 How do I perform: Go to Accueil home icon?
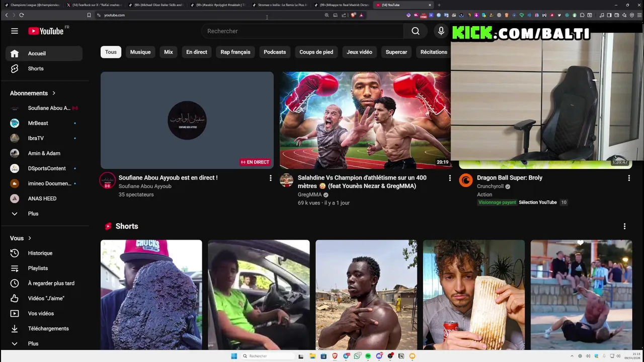[15, 53]
